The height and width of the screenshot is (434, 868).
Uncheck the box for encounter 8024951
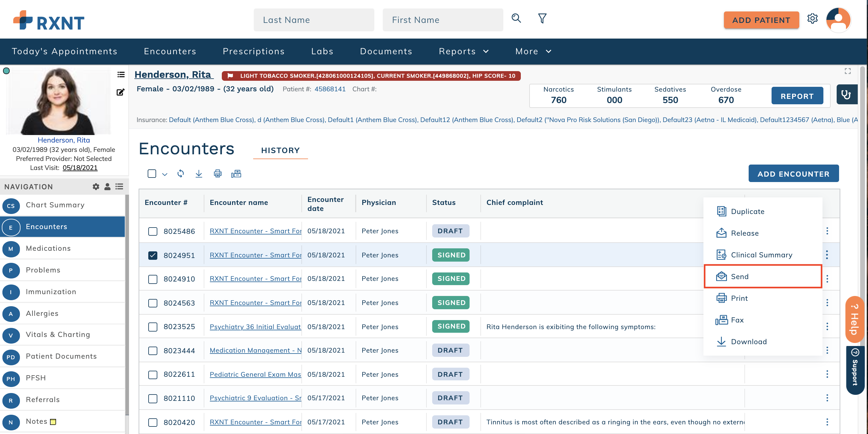pos(153,255)
